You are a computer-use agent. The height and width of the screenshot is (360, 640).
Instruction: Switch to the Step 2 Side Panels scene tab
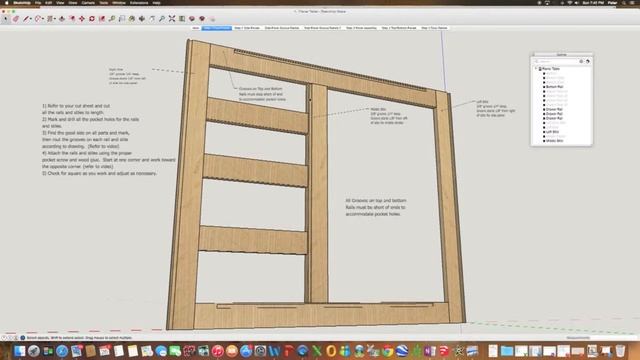tap(247, 28)
